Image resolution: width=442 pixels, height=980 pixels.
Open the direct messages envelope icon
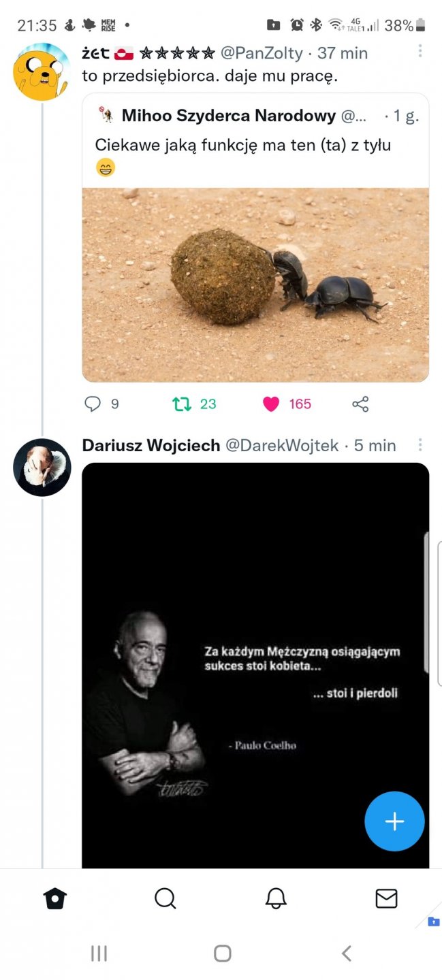pyautogui.click(x=386, y=899)
